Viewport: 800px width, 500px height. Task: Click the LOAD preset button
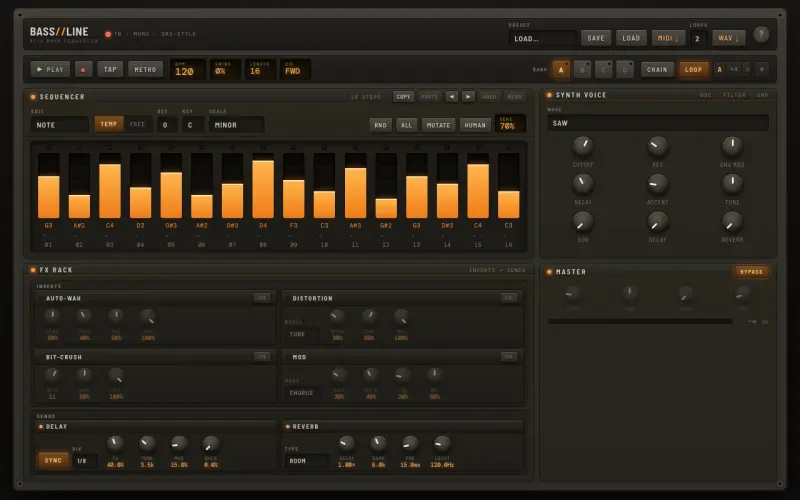tap(631, 38)
